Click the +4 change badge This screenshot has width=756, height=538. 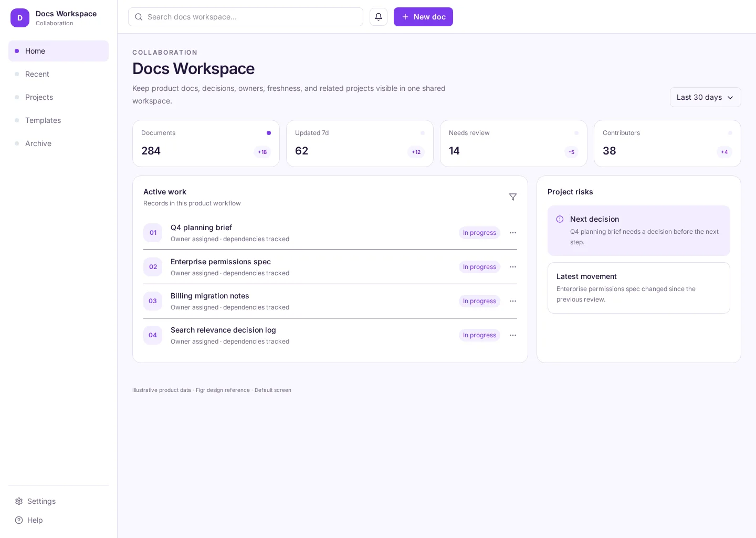click(x=724, y=152)
